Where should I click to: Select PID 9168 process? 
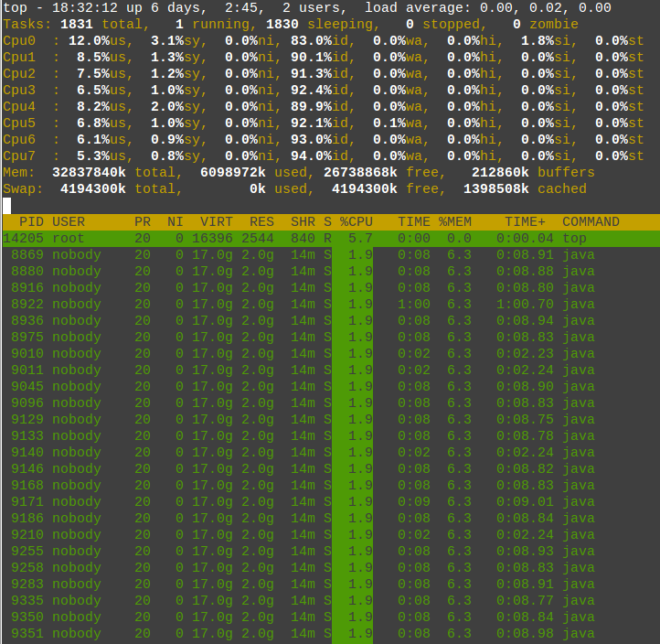point(330,485)
